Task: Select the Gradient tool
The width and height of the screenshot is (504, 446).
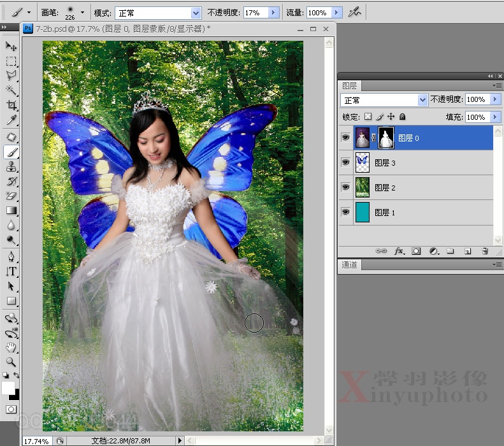Action: point(11,210)
